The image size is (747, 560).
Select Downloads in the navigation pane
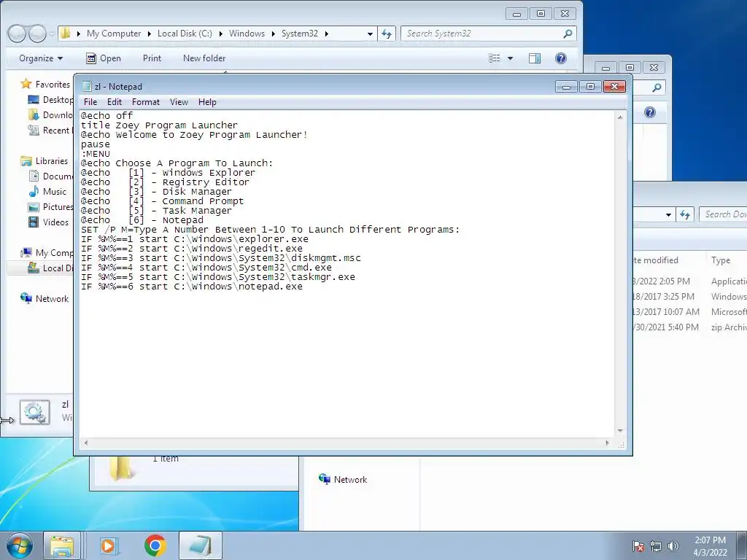tap(50, 114)
